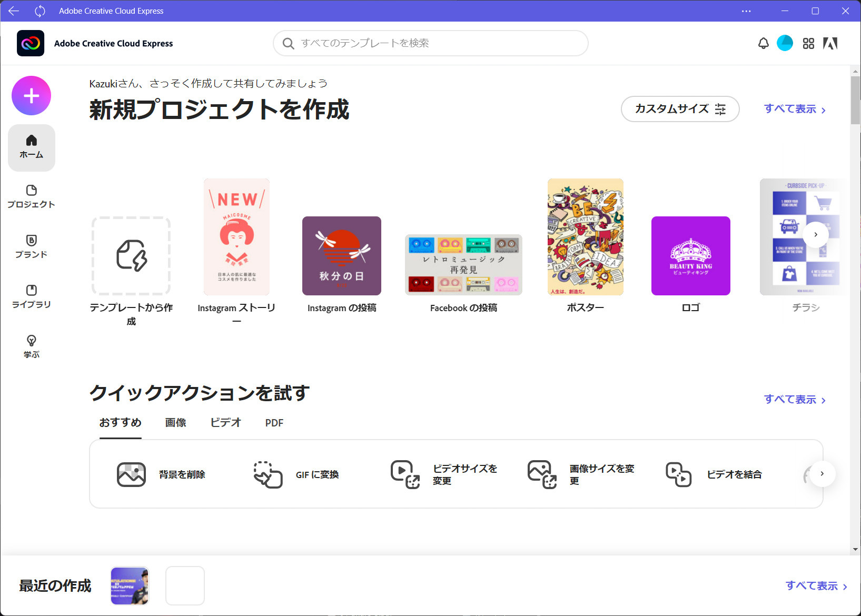Open ブランド in the sidebar
This screenshot has height=616, width=861.
click(31, 246)
